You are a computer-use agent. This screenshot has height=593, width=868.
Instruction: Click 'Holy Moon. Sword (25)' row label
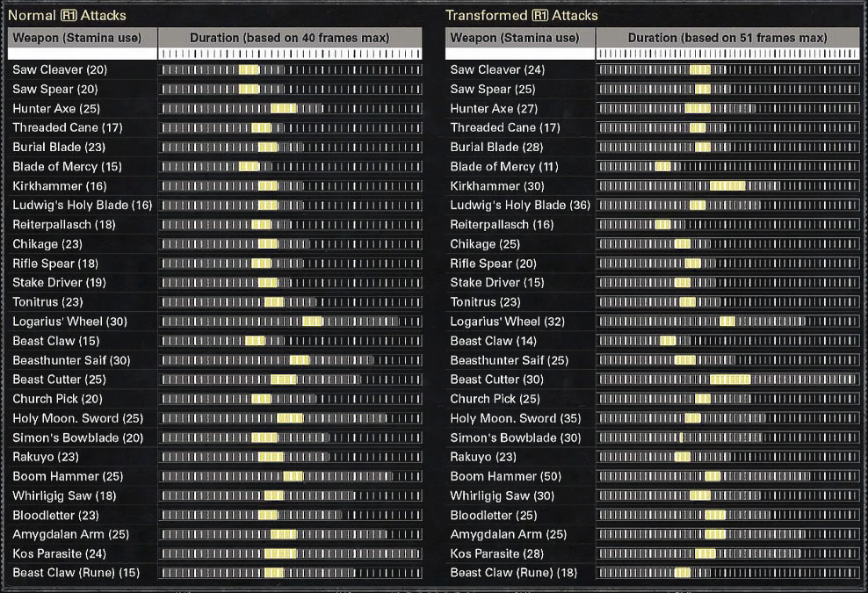click(78, 418)
